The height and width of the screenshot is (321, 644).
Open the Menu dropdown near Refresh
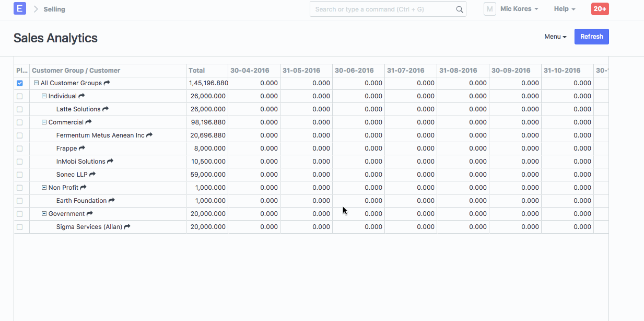coord(555,36)
